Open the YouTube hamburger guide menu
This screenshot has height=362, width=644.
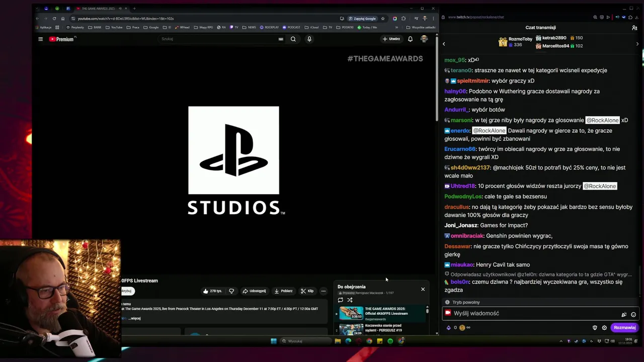coord(41,39)
